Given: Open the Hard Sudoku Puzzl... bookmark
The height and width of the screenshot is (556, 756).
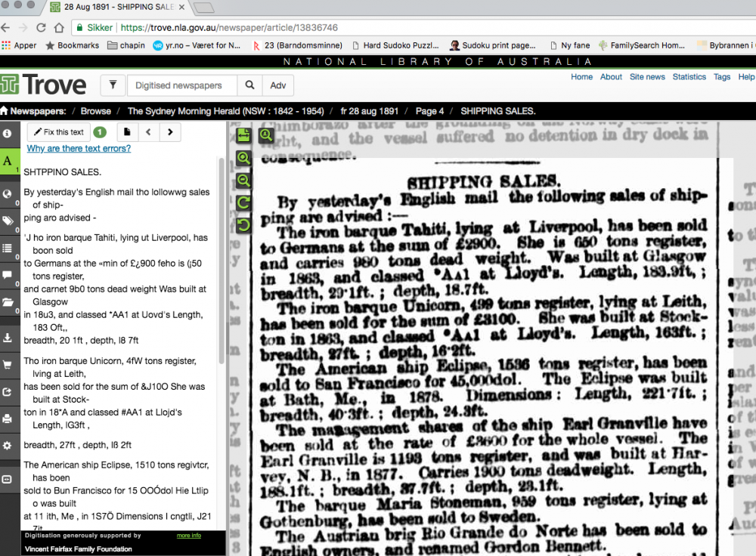Looking at the screenshot, I should tap(395, 45).
